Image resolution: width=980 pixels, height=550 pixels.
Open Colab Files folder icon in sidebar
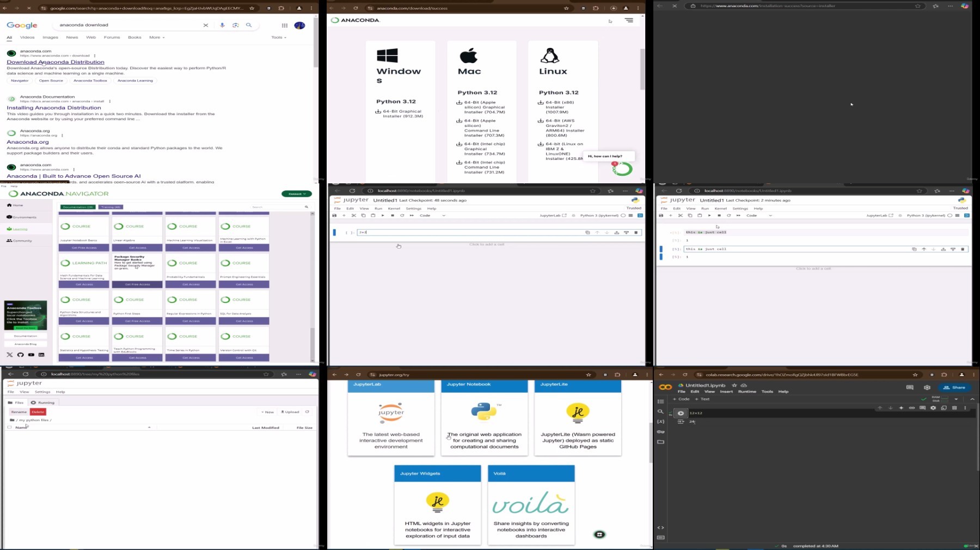tap(660, 442)
